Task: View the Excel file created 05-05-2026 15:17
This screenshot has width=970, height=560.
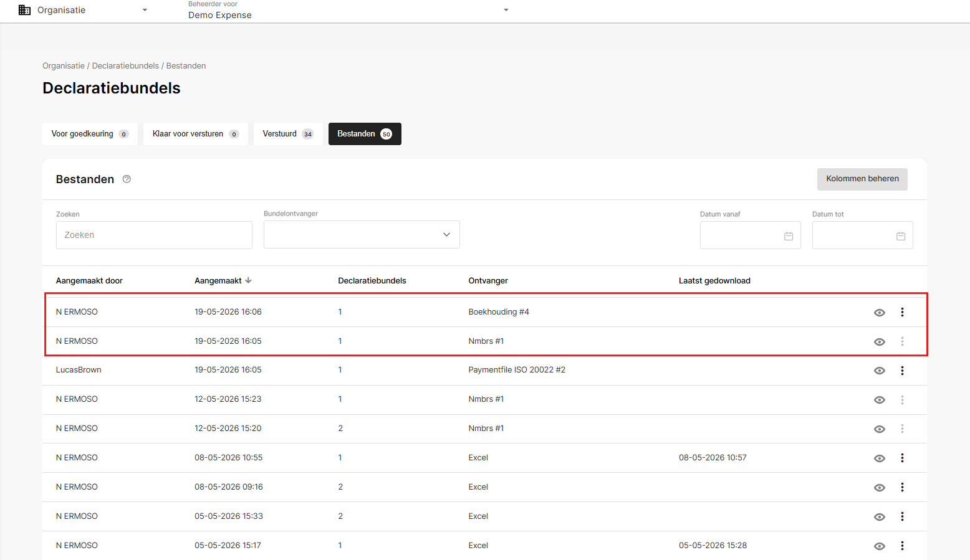Action: [880, 546]
